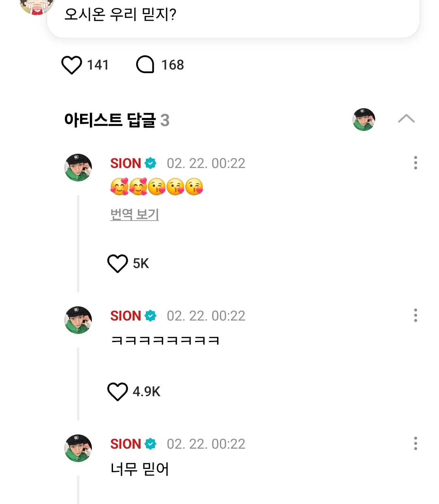Open more options for the 너무 믿어 reply
Image resolution: width=439 pixels, height=504 pixels.
click(415, 443)
